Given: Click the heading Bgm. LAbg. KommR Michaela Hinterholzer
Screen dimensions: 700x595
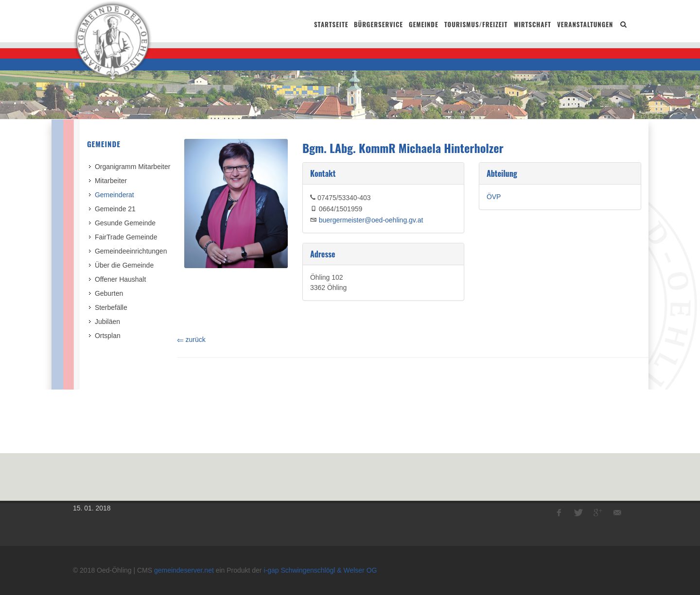Looking at the screenshot, I should click(x=402, y=148).
